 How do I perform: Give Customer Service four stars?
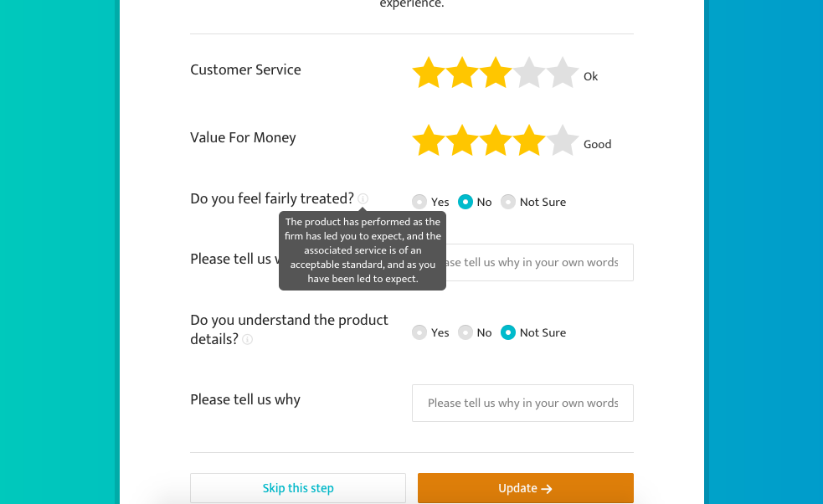click(529, 73)
